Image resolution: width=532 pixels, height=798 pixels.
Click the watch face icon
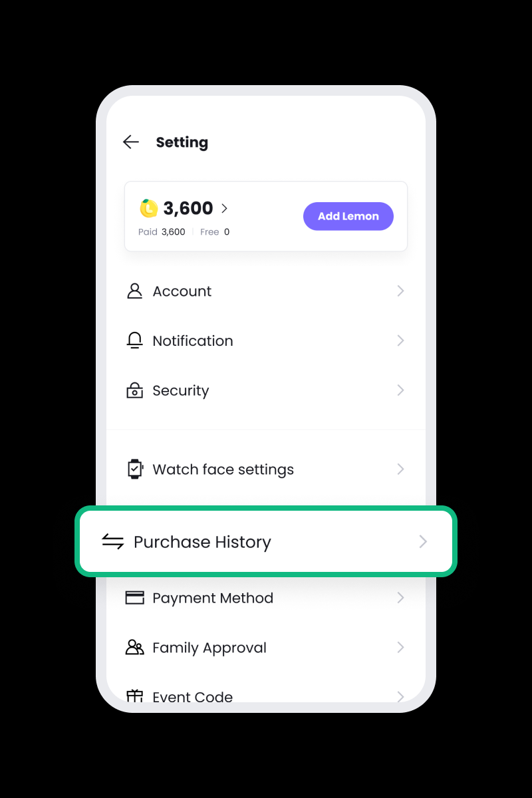tap(134, 469)
